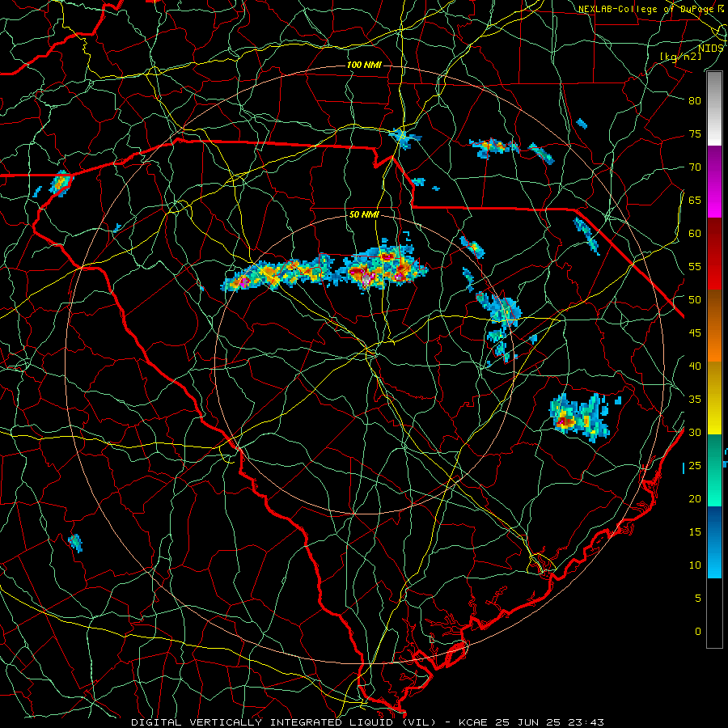The height and width of the screenshot is (728, 728).
Task: Click the 65 value on the VIL scale
Action: [x=695, y=200]
